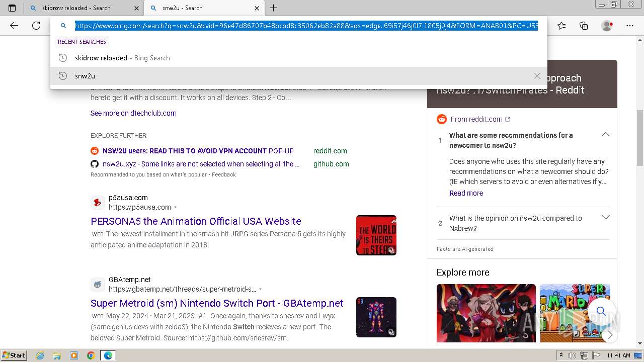Select the snw2u recent search suggestion

[299, 76]
